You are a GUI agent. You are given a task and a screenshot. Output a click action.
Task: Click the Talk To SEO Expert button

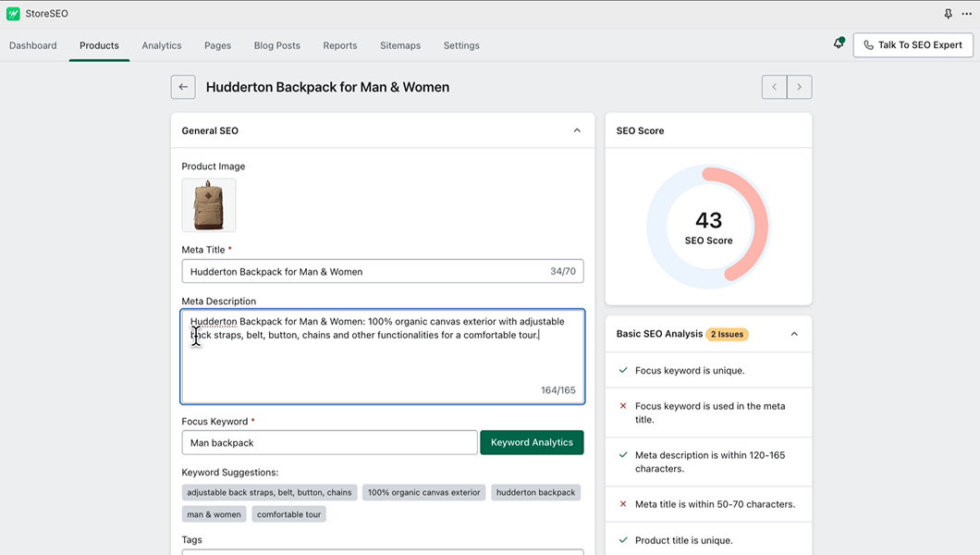tap(913, 44)
